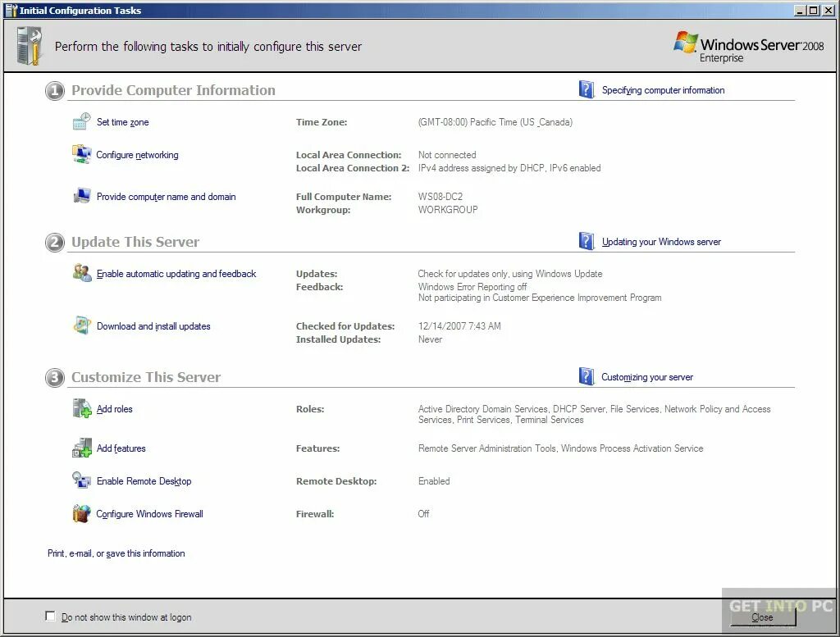This screenshot has width=840, height=637.
Task: Click the Remote Desktop Enabled value
Action: pyautogui.click(x=434, y=481)
